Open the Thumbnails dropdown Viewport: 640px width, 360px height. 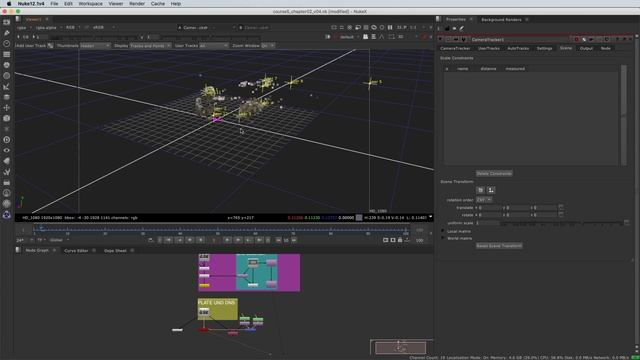click(x=95, y=46)
